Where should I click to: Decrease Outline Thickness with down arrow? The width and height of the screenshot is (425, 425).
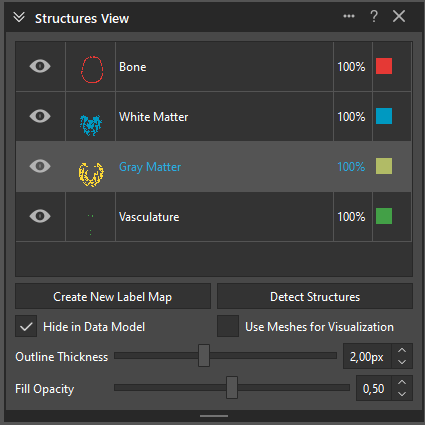[x=402, y=362]
